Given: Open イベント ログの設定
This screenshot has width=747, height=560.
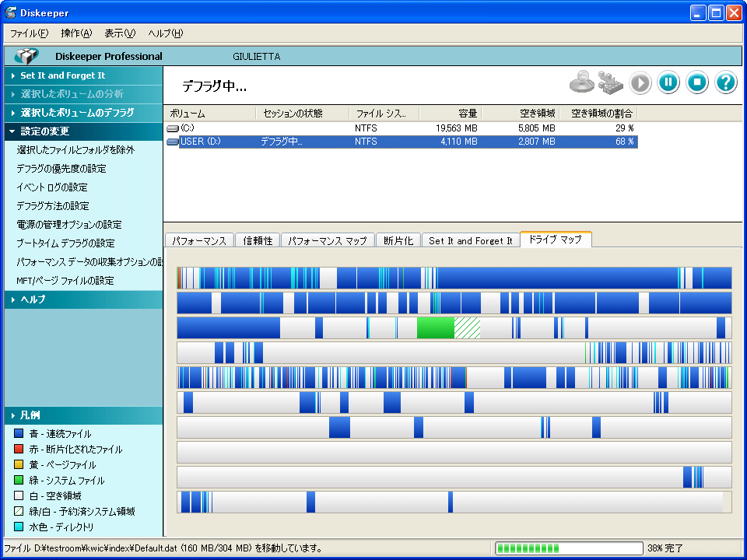Looking at the screenshot, I should pyautogui.click(x=52, y=187).
